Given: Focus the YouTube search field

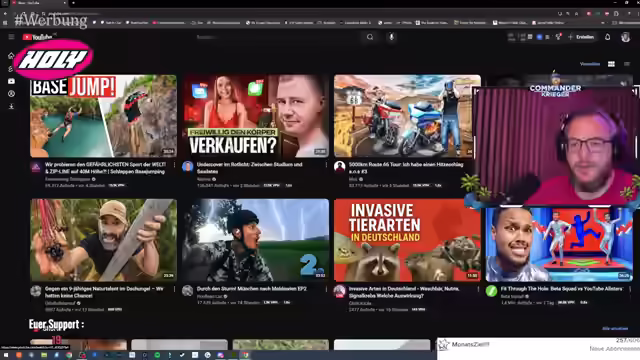Looking at the screenshot, I should tap(278, 37).
